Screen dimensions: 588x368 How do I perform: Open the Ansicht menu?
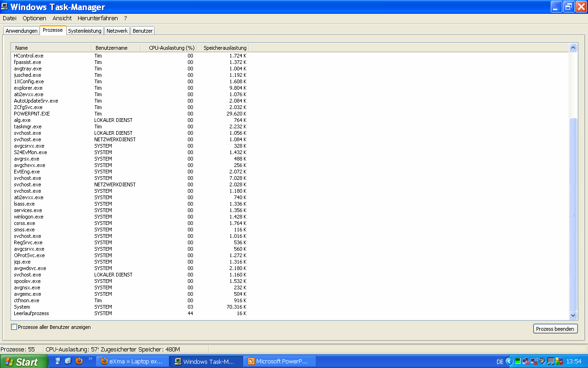pos(62,18)
